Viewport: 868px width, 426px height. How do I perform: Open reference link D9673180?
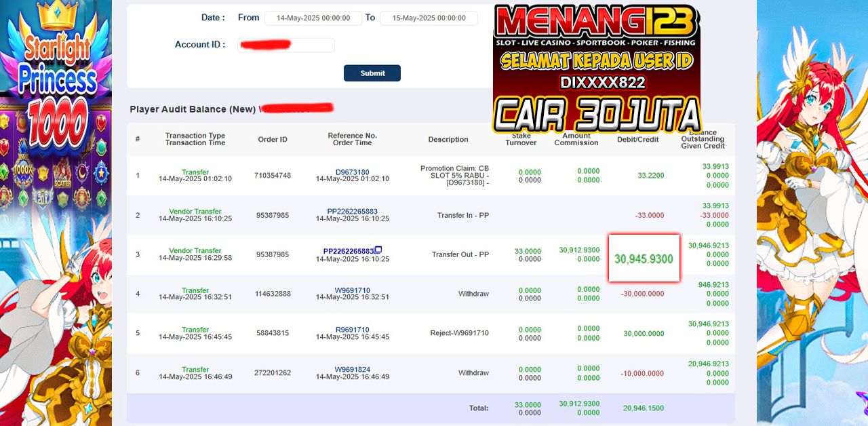(353, 172)
